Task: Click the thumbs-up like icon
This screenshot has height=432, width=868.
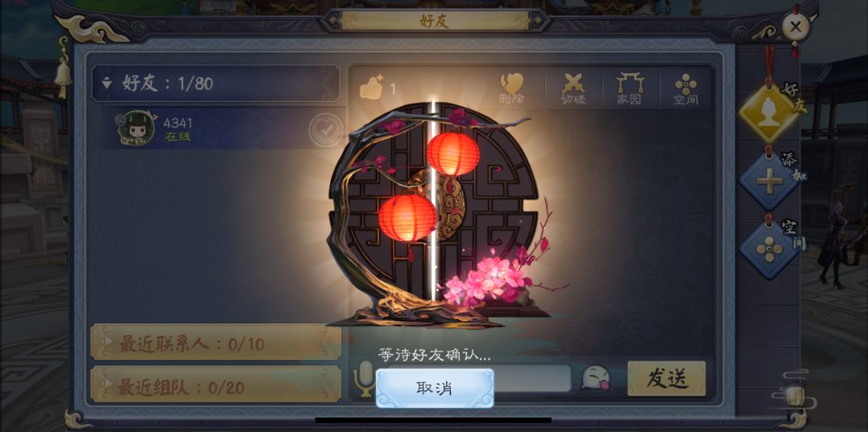Action: coord(371,88)
